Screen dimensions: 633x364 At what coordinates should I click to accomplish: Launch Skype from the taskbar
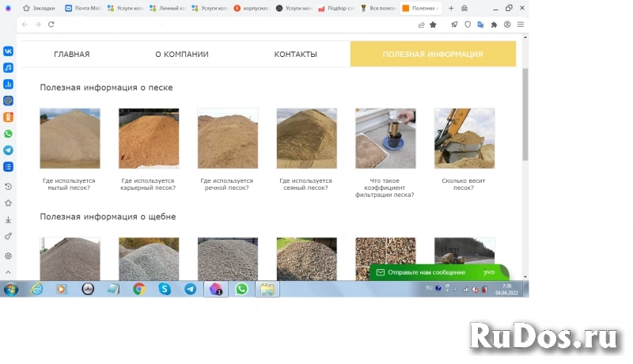pyautogui.click(x=165, y=289)
